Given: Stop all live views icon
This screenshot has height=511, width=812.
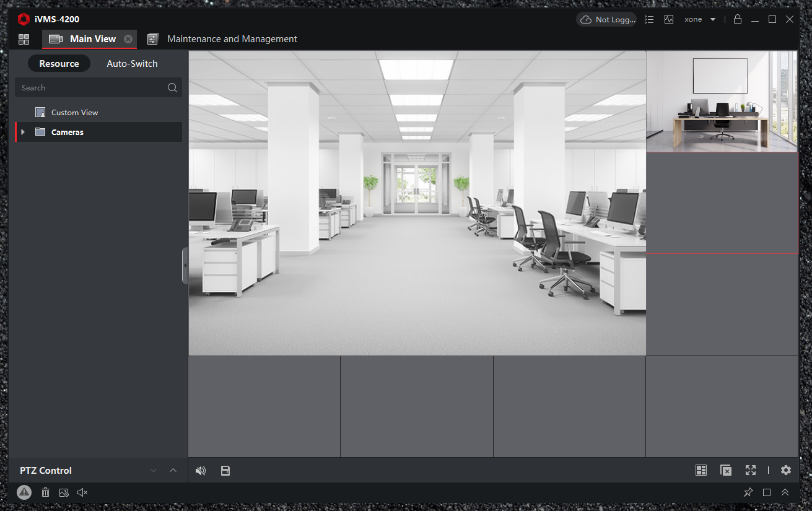Looking at the screenshot, I should tap(726, 471).
